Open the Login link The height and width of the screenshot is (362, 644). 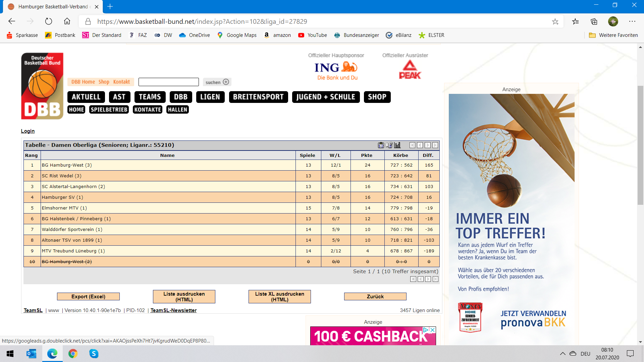pos(28,131)
